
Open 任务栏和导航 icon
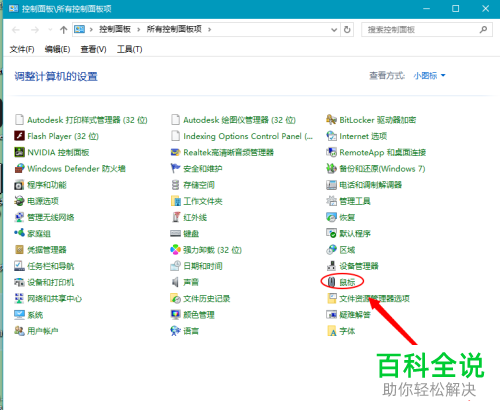coord(19,266)
